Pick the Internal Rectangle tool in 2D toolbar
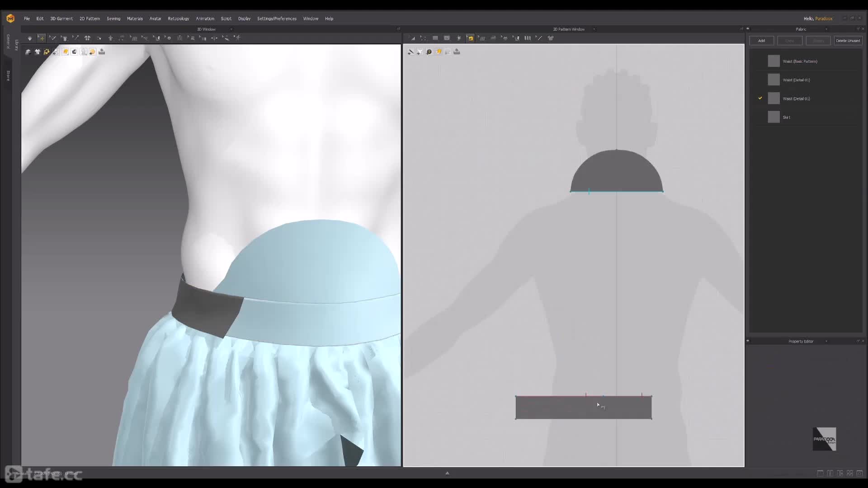This screenshot has width=868, height=488. point(447,38)
